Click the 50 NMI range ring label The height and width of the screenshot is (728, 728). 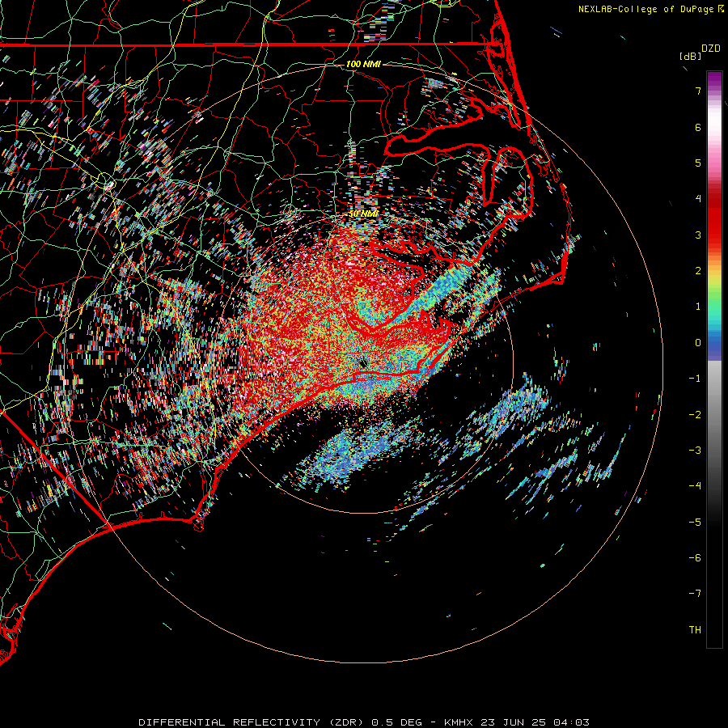point(363,214)
